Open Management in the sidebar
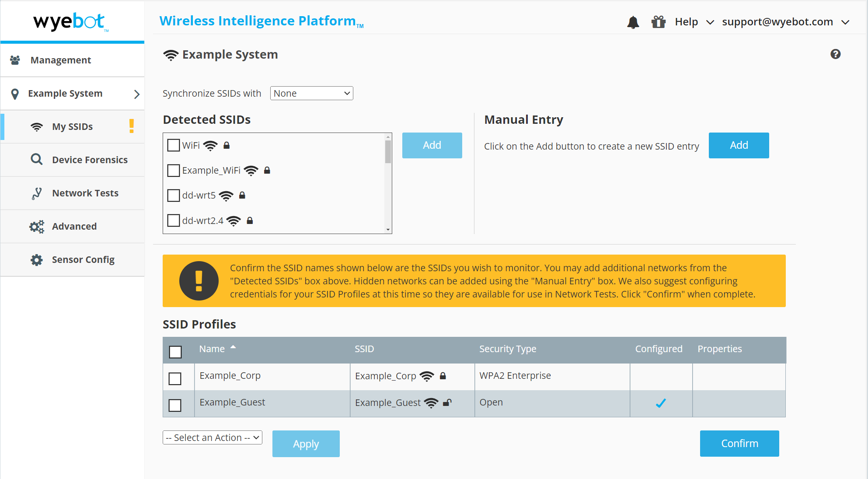The width and height of the screenshot is (868, 479). (73, 60)
